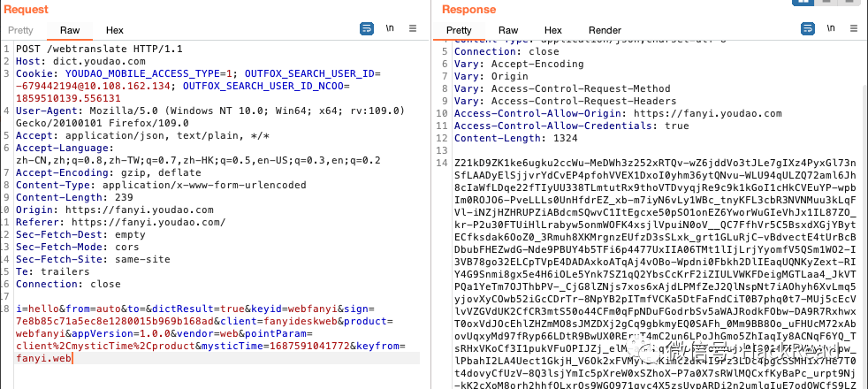Click the Accept-Language header name
Image resolution: width=868 pixels, height=389 pixels.
pos(63,149)
